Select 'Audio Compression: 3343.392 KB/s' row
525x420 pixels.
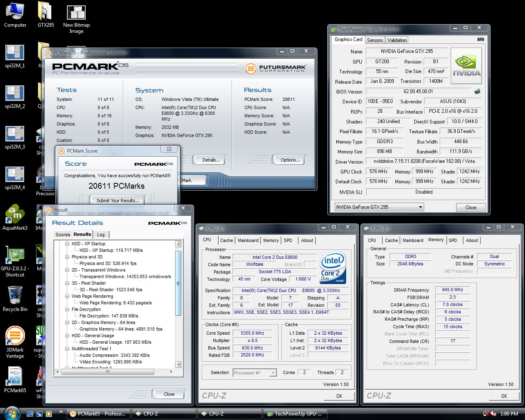(114, 355)
